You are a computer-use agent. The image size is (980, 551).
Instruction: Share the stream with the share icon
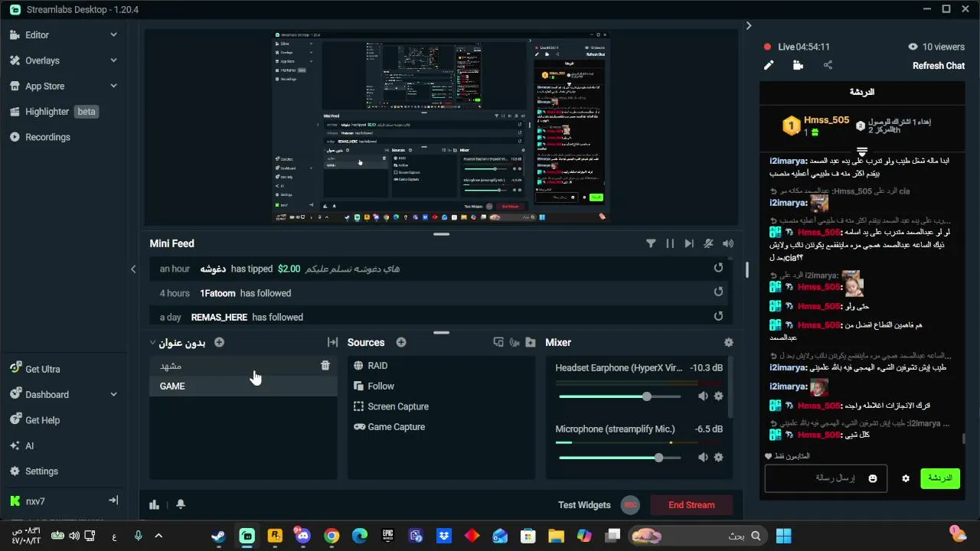coord(828,65)
